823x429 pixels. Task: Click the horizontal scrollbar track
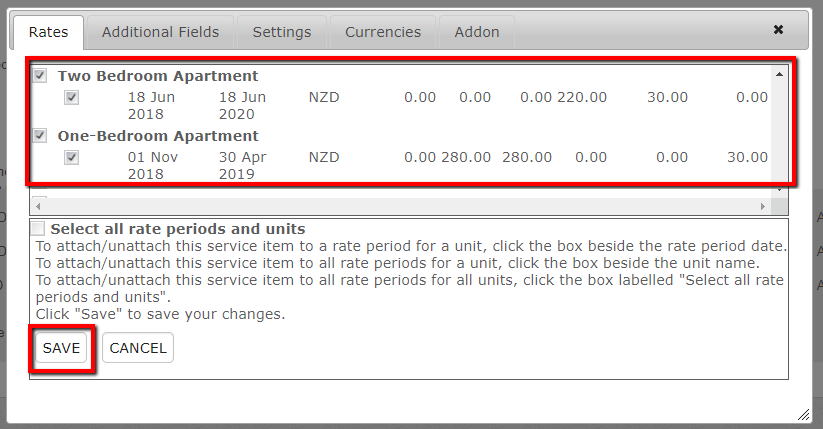pos(400,206)
